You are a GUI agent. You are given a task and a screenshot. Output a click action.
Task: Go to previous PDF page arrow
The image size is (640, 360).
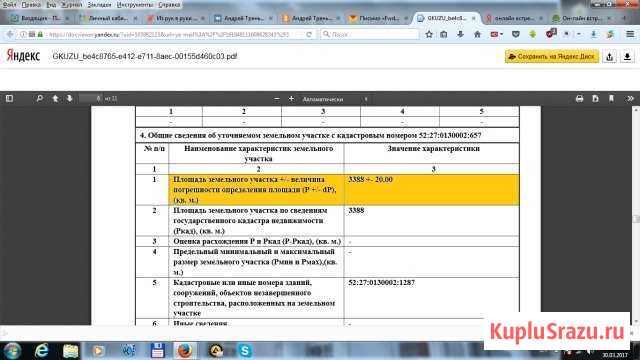55,99
